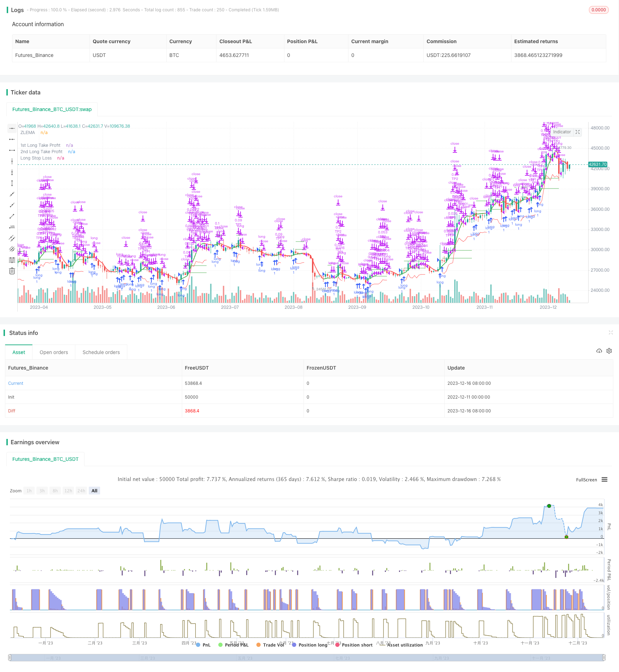
Task: Switch to the Schedule orders tab
Action: 101,352
